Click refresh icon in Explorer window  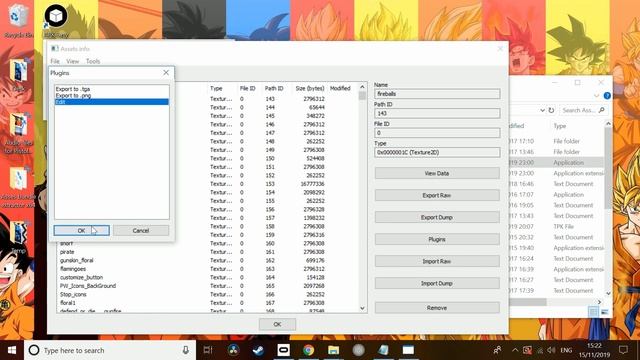[x=551, y=110]
